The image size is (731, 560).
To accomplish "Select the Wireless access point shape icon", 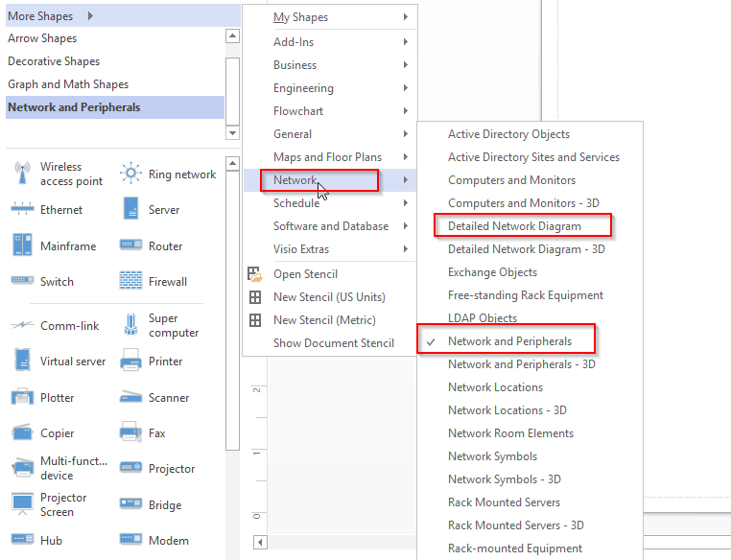I will (22, 174).
